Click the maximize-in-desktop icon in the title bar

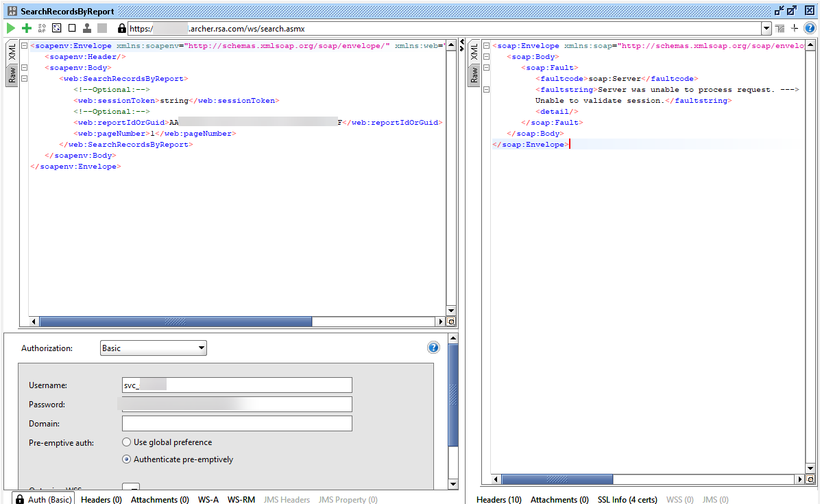click(x=792, y=10)
